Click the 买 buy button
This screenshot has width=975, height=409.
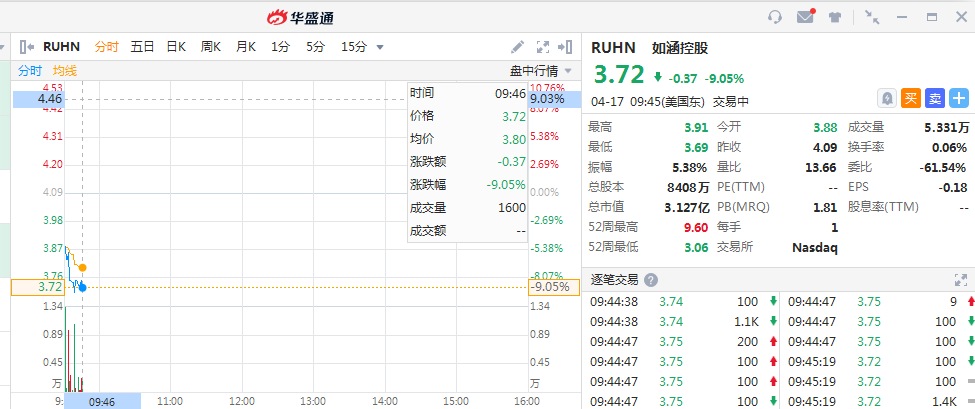click(911, 98)
